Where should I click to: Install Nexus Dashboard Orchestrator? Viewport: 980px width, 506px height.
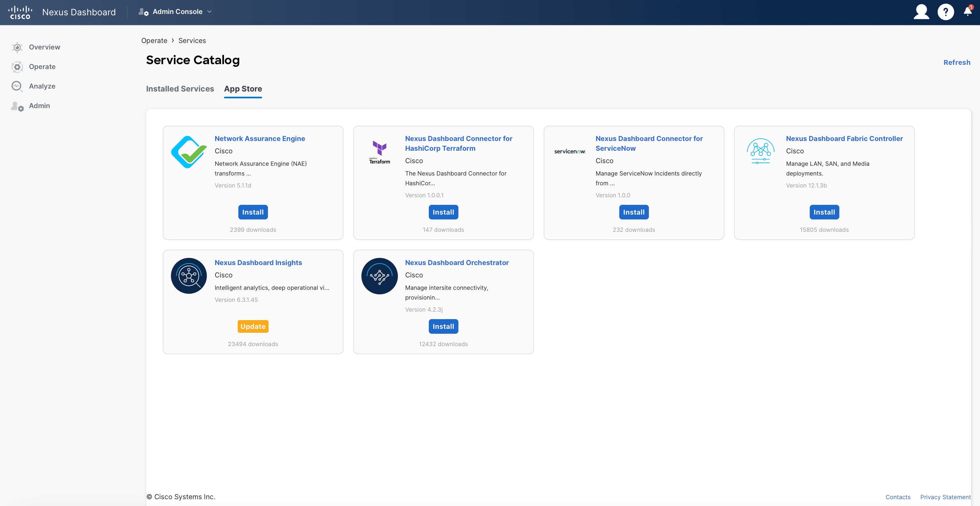(443, 327)
